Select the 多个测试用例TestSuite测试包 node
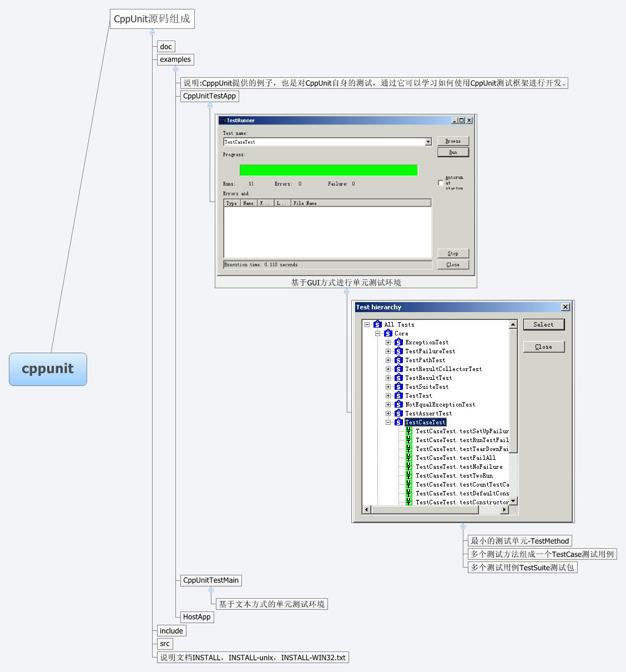 click(x=522, y=568)
